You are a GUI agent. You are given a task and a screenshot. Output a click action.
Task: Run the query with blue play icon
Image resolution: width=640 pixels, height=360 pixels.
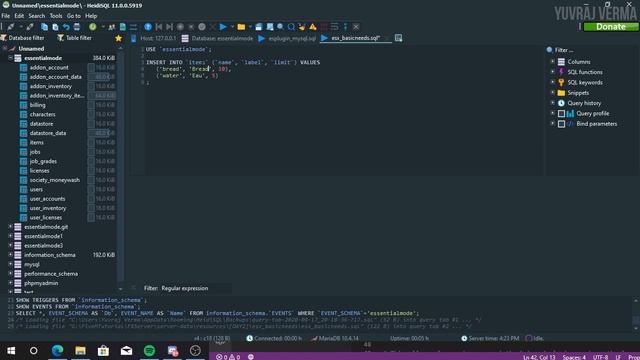click(223, 27)
